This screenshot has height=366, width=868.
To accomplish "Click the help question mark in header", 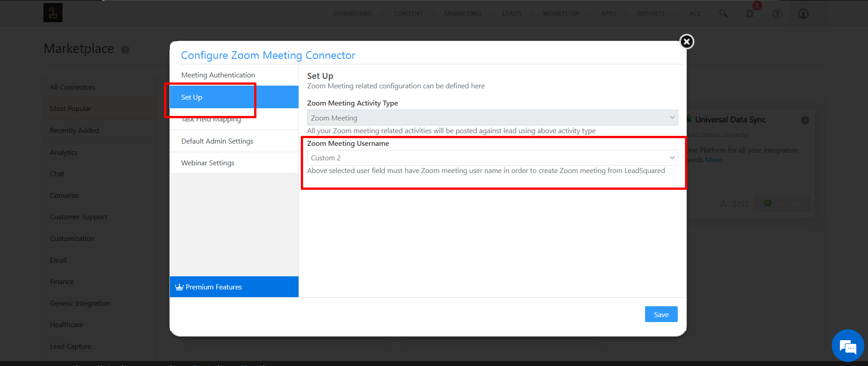I will tap(777, 14).
